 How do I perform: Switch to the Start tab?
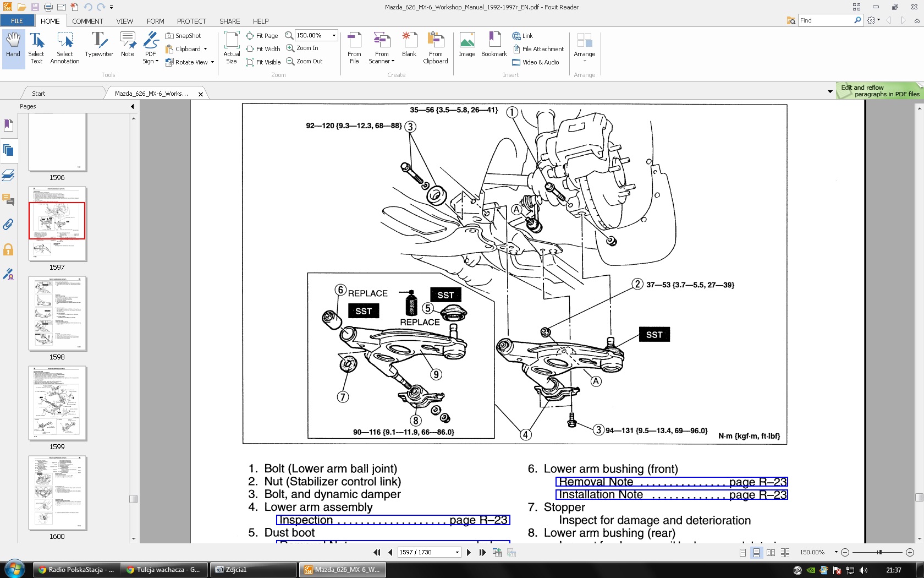pyautogui.click(x=38, y=94)
